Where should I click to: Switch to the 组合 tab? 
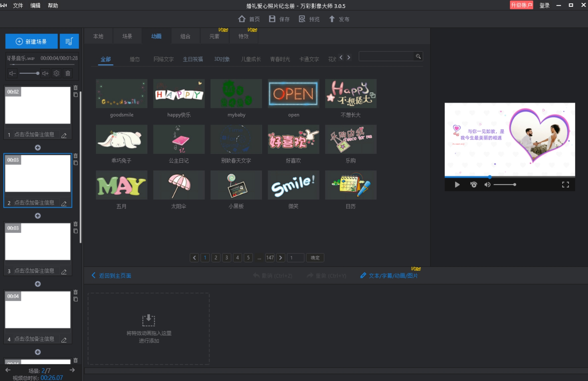coord(185,36)
